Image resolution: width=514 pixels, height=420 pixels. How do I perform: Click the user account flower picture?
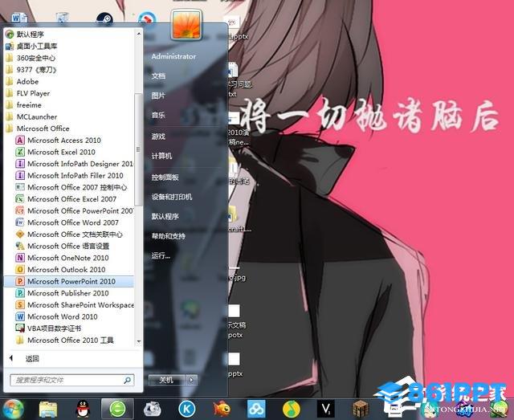186,25
